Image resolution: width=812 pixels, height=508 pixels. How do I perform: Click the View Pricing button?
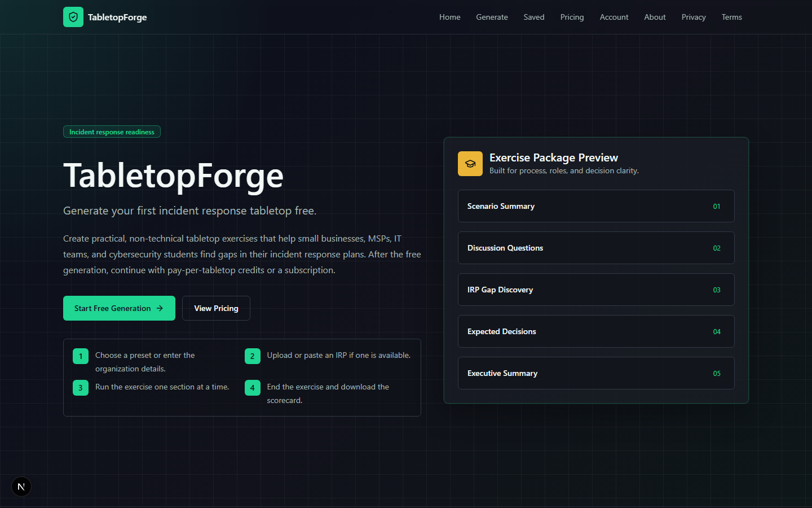pyautogui.click(x=216, y=308)
